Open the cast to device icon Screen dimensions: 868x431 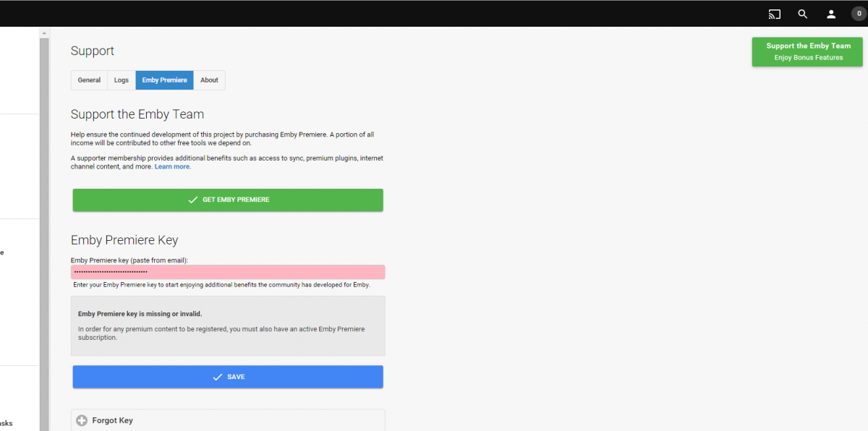(775, 14)
